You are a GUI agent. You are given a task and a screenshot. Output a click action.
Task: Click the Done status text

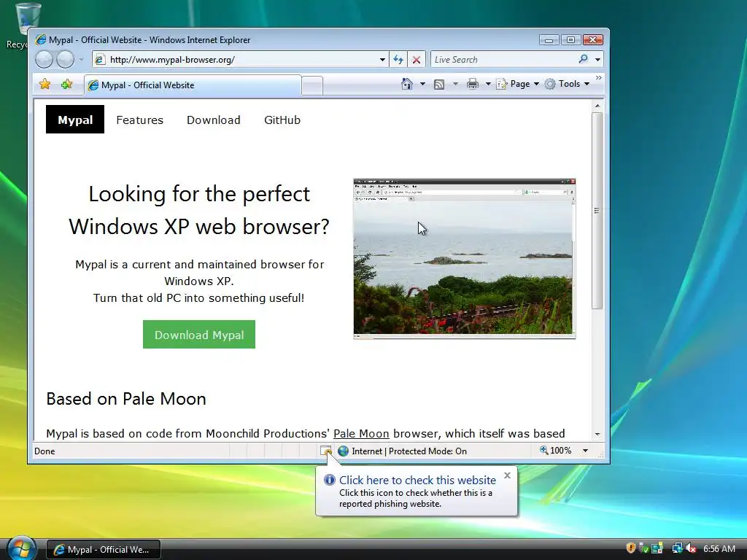[44, 451]
